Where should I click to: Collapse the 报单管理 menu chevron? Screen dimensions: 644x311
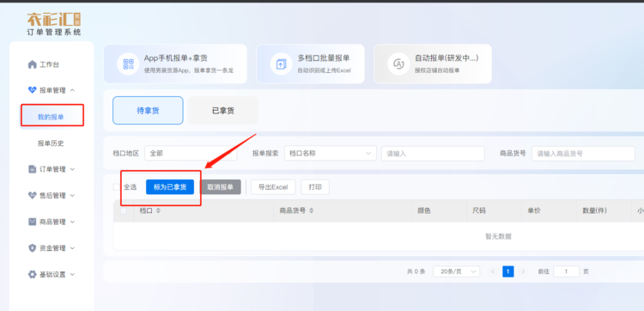click(73, 90)
